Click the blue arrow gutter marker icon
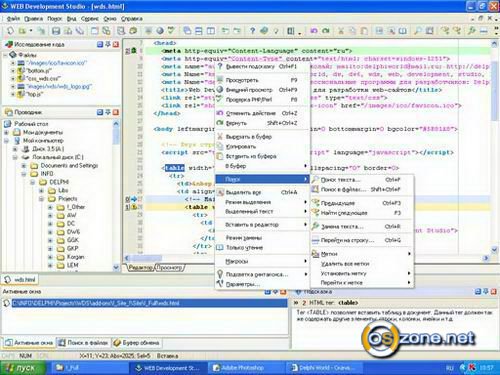Screen dimensions: 500x375 point(134,199)
